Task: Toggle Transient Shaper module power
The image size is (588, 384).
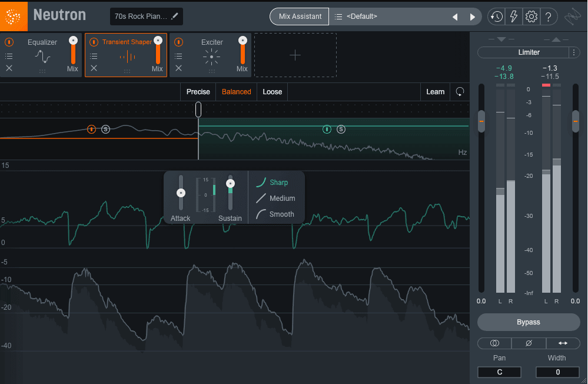Action: [x=94, y=42]
